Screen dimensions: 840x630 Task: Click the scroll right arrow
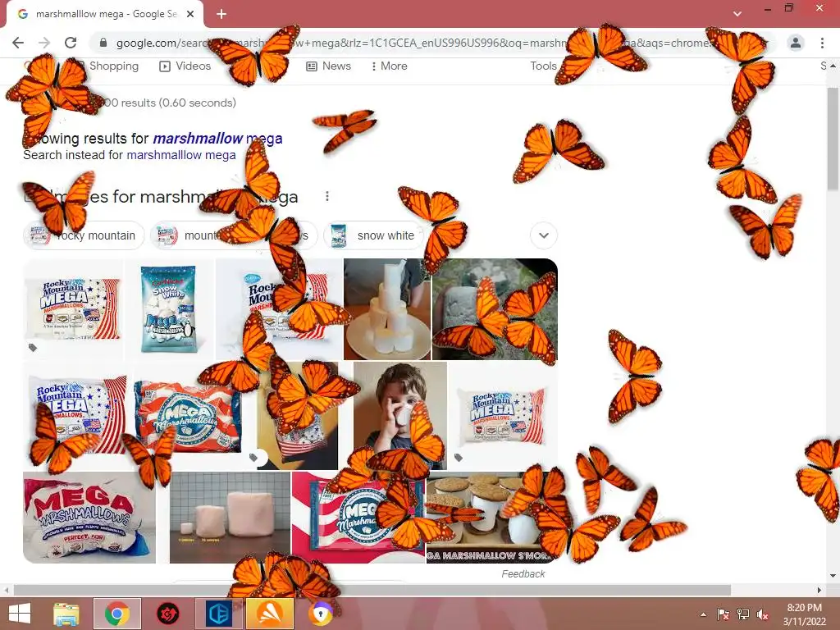[819, 590]
